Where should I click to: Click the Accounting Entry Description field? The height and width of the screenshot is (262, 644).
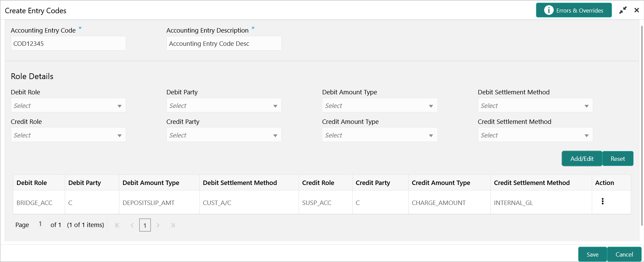pyautogui.click(x=224, y=43)
